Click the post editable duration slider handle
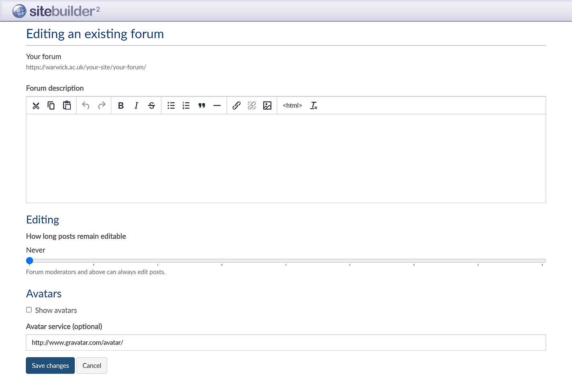 30,261
